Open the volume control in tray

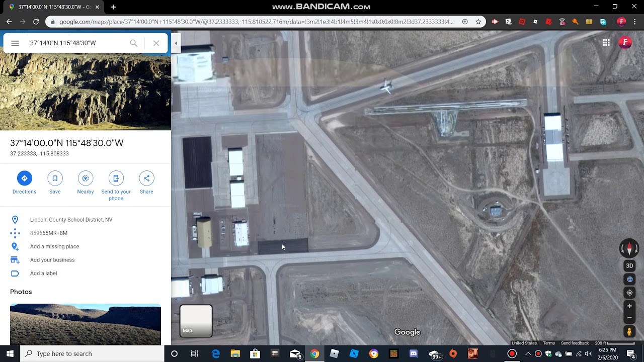point(588,354)
